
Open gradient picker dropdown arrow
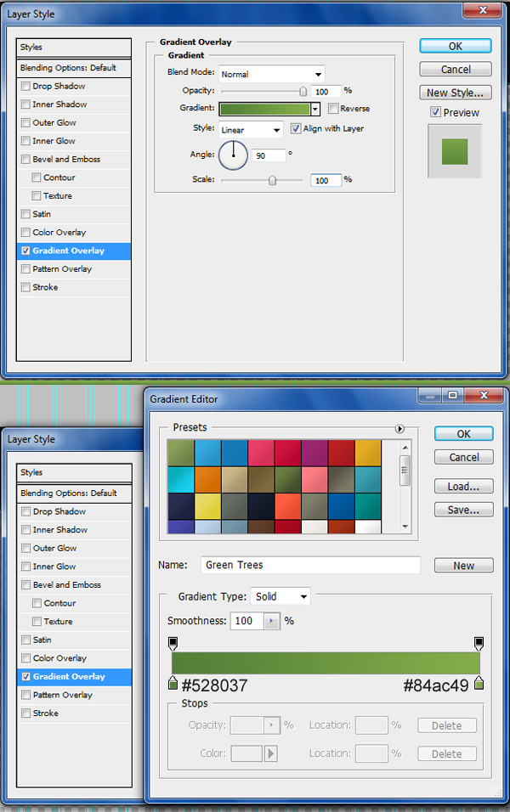pyautogui.click(x=315, y=109)
